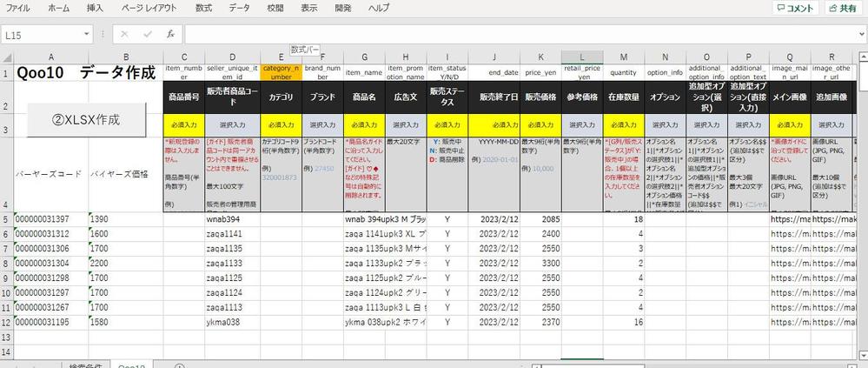This screenshot has width=868, height=368.
Task: Select column R header
Action: (x=832, y=57)
